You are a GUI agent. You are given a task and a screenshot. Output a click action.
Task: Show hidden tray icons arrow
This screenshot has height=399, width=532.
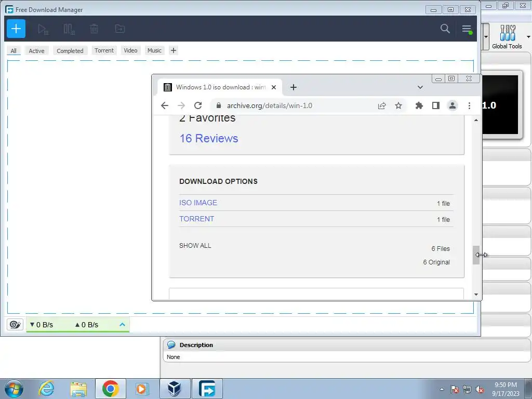pyautogui.click(x=442, y=389)
